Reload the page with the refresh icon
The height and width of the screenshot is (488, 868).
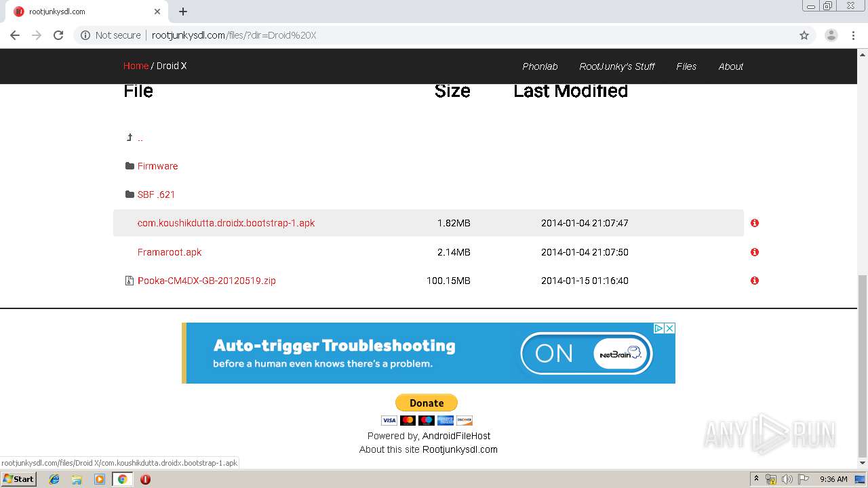[x=58, y=35]
